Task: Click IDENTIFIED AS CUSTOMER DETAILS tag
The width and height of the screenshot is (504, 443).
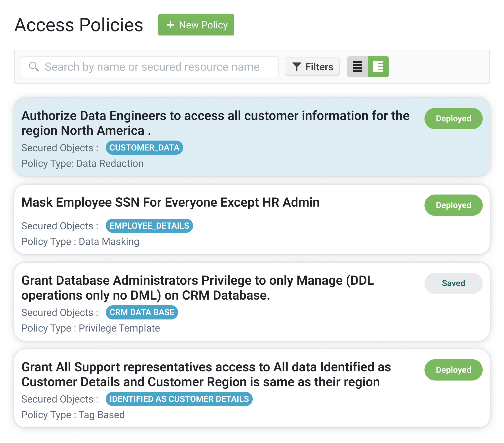Action: (x=179, y=399)
